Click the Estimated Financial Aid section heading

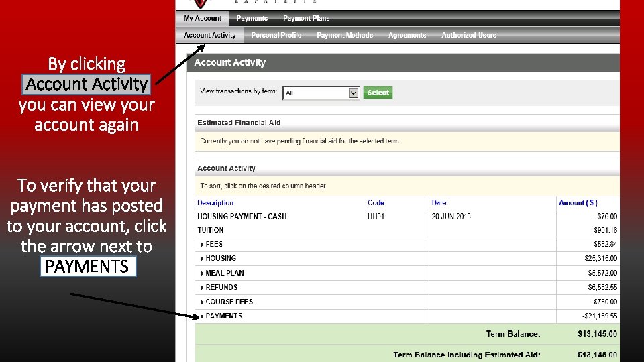[239, 123]
